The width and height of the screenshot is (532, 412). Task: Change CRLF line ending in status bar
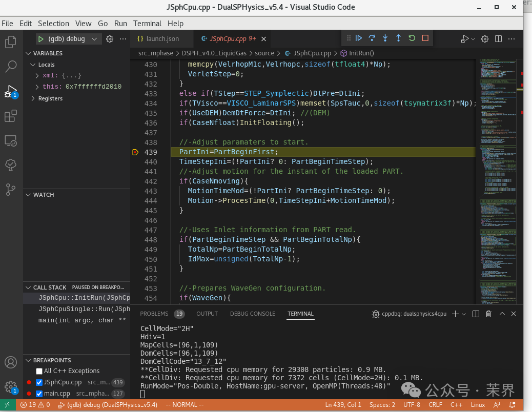point(435,405)
